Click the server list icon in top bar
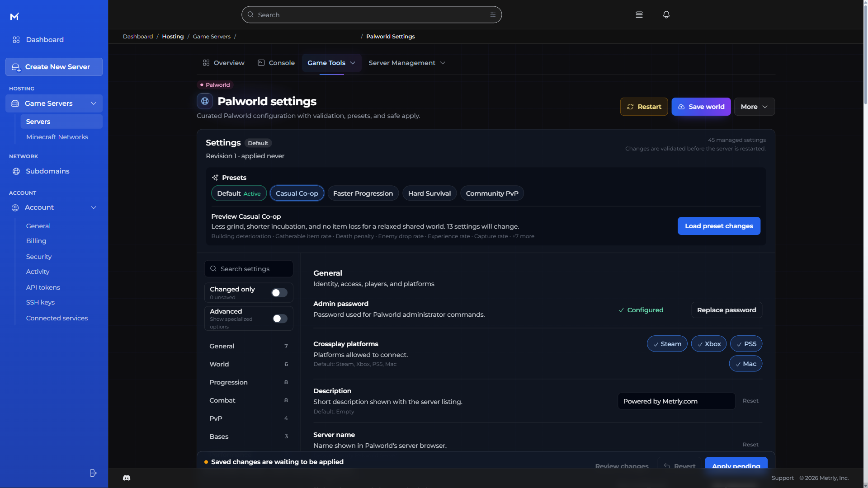The width and height of the screenshot is (868, 488). (639, 15)
